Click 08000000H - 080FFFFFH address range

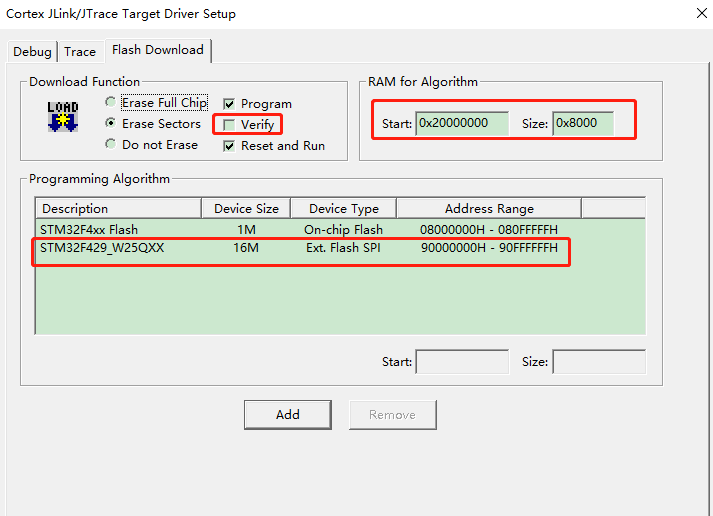pyautogui.click(x=489, y=230)
